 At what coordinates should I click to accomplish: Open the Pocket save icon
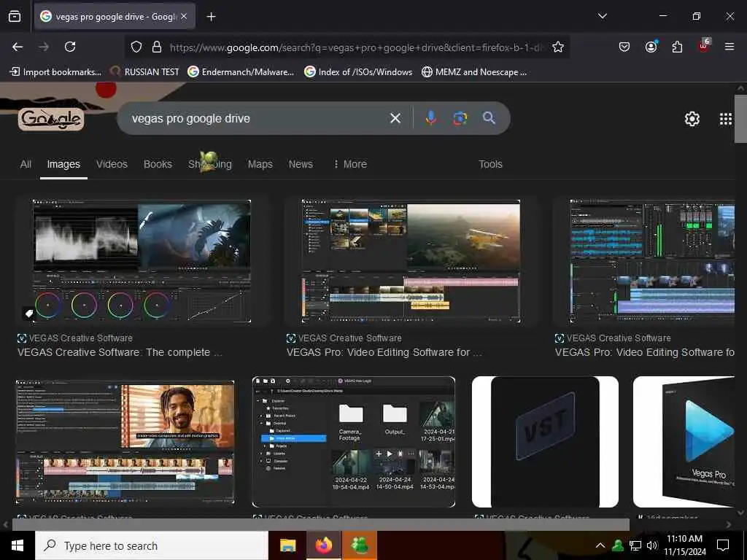pyautogui.click(x=624, y=47)
